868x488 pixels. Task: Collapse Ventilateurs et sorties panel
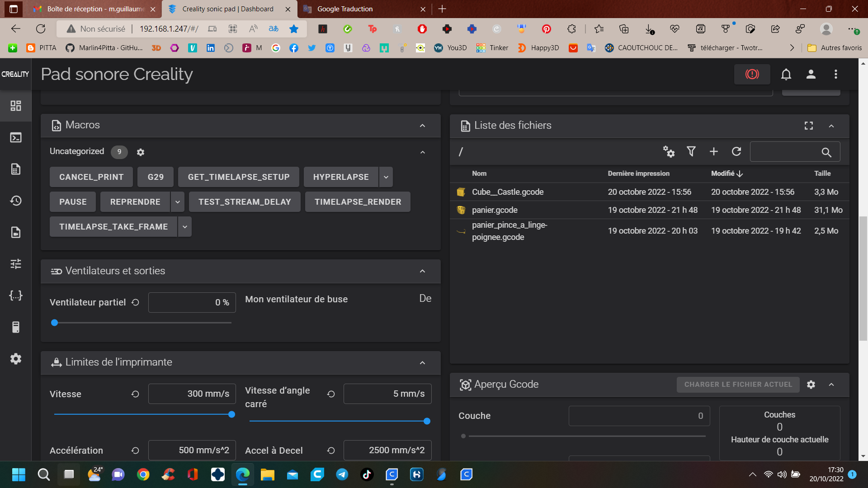pos(422,271)
